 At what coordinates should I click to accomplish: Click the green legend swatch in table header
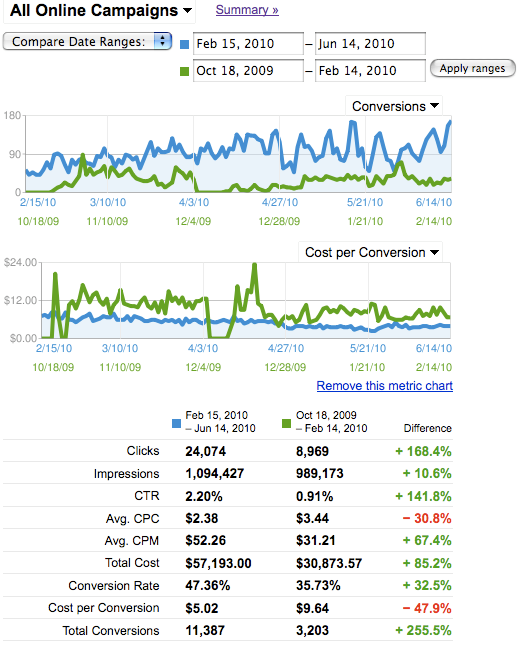(286, 424)
